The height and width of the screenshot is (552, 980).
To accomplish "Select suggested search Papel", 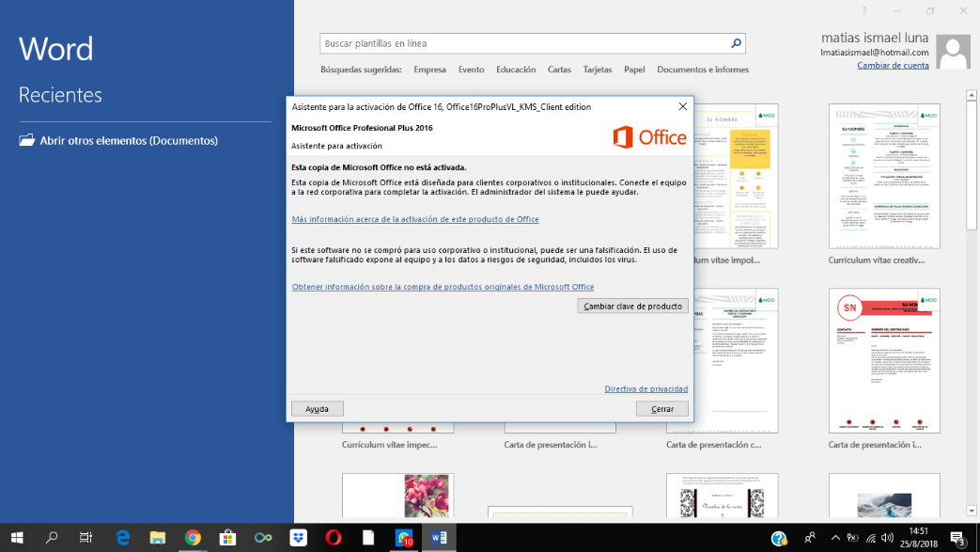I will coord(633,70).
